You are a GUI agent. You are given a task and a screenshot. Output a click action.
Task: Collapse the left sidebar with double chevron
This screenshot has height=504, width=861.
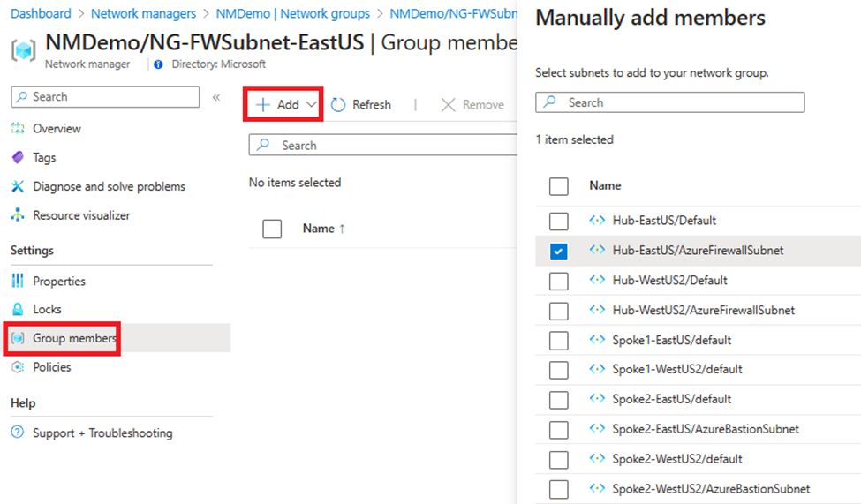click(216, 97)
